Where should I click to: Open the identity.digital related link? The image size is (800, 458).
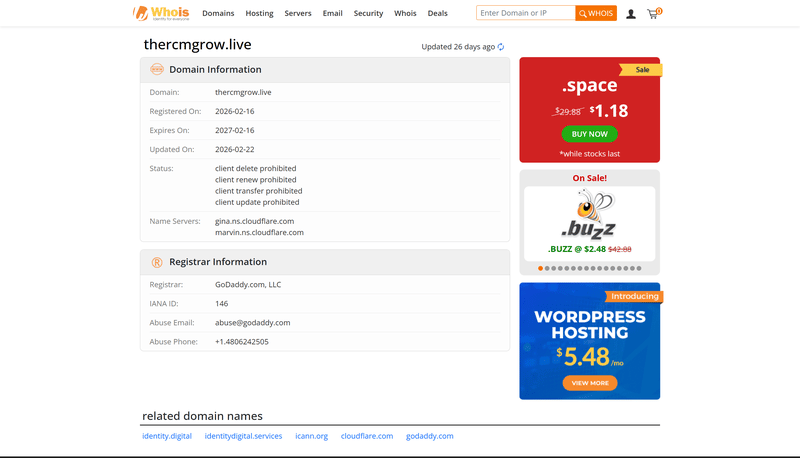pos(167,436)
